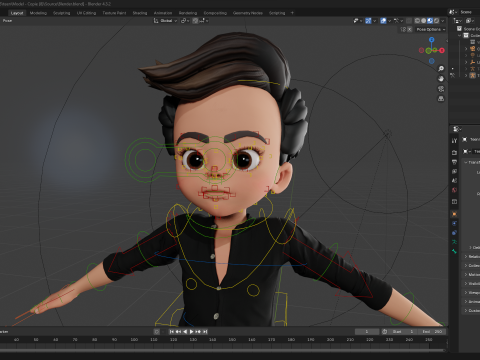Switch to solid viewport shading
This screenshot has height=360, width=480.
point(424,21)
